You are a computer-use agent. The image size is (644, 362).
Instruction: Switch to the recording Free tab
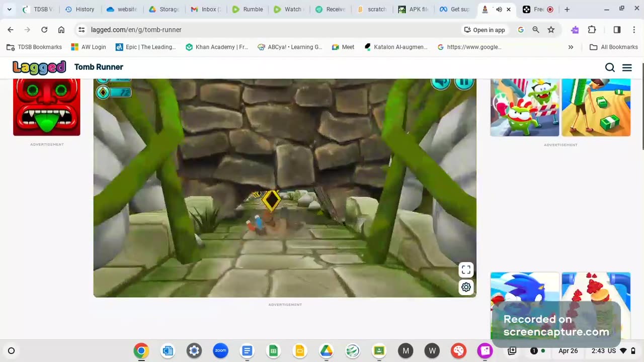(x=538, y=9)
